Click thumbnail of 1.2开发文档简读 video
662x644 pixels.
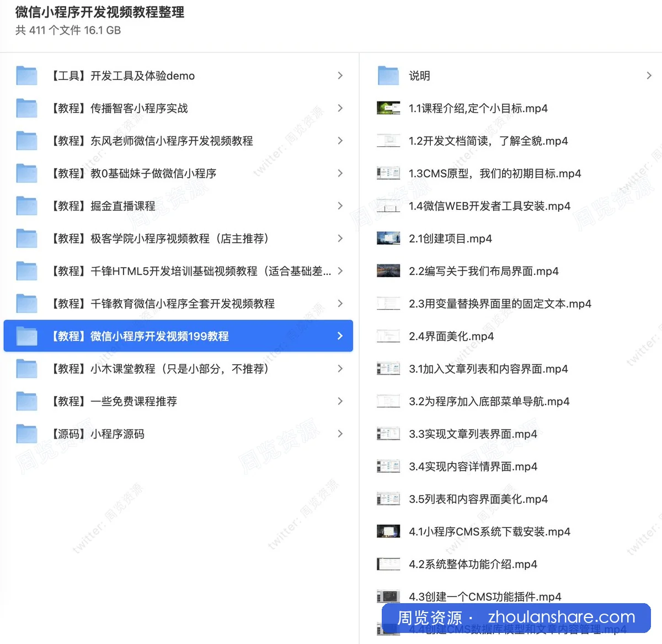(x=388, y=141)
